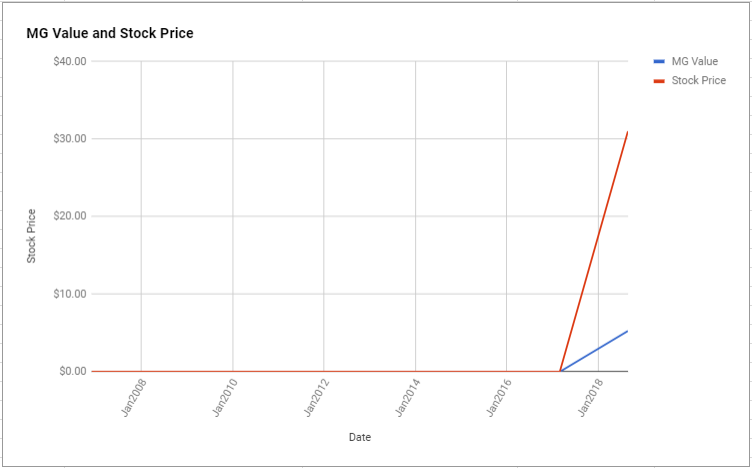Click the MG Value legend label
The height and width of the screenshot is (468, 752).
(694, 61)
